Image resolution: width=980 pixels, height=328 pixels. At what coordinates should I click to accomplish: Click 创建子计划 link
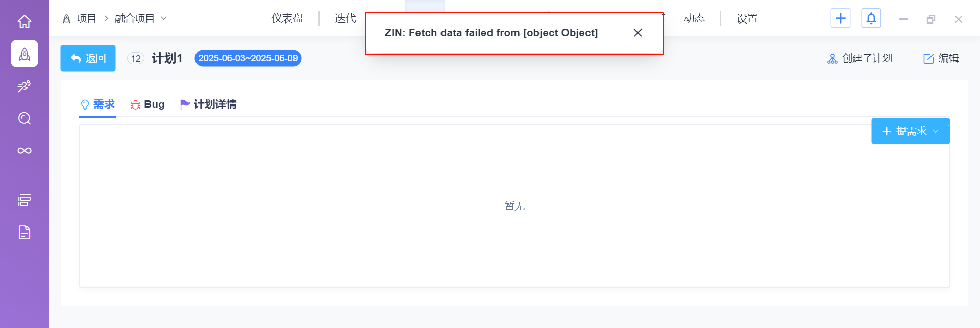click(x=860, y=58)
